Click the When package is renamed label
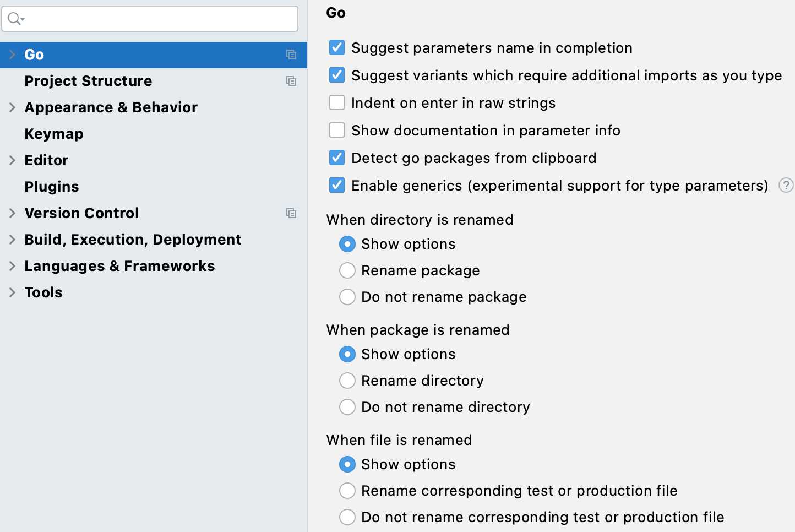Image resolution: width=795 pixels, height=532 pixels. point(418,330)
